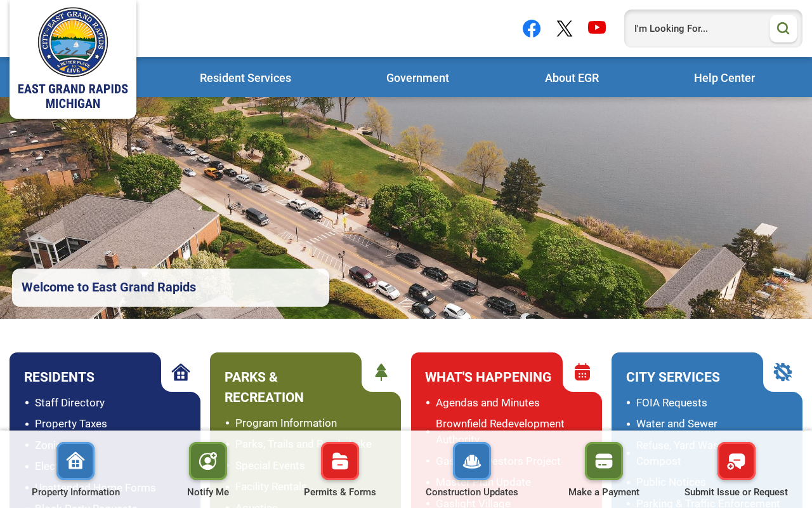Click the What's Happening calendar icon
Screen dimensions: 812x508
582,372
